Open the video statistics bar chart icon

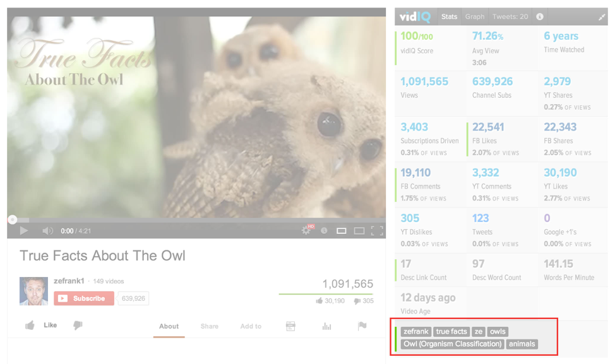click(x=326, y=326)
